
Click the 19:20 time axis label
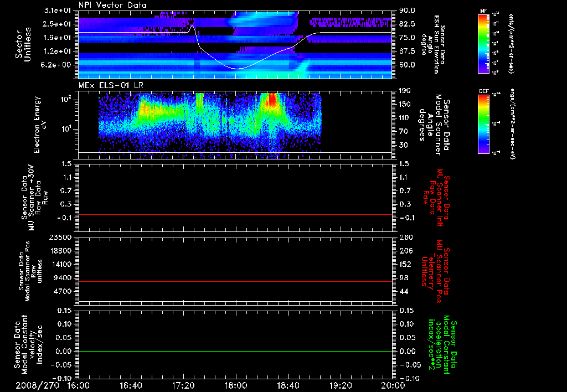(341, 385)
